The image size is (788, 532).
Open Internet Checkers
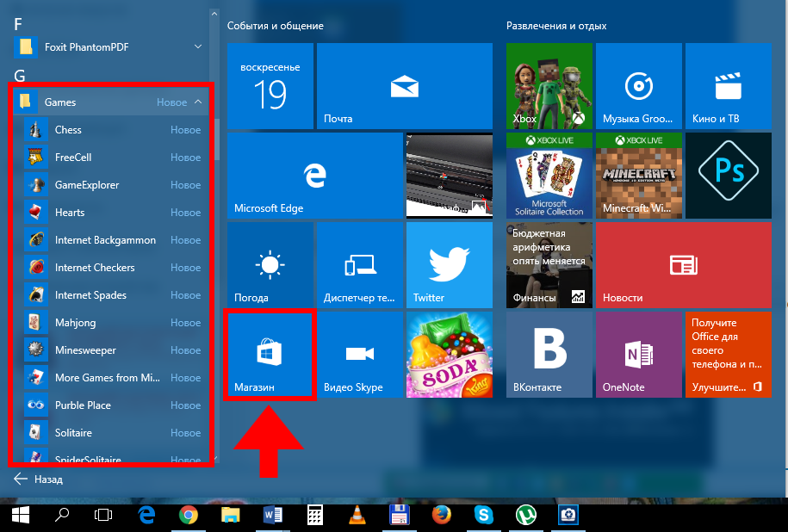point(111,268)
